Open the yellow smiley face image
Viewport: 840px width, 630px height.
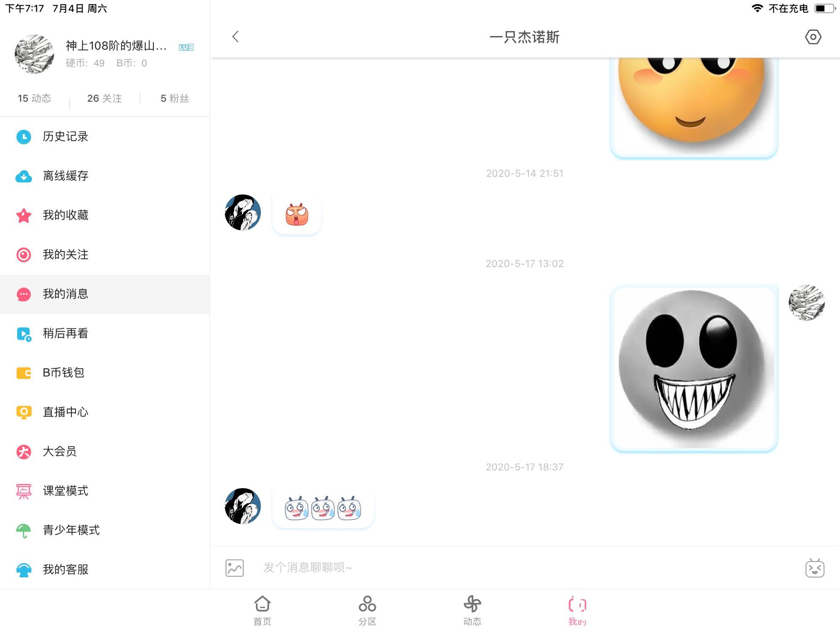[x=694, y=108]
